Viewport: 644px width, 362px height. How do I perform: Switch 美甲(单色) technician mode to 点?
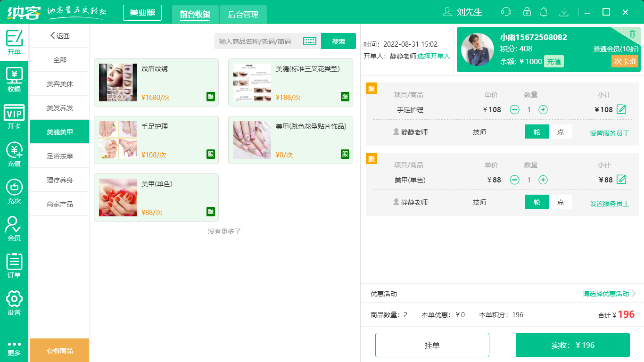click(561, 202)
